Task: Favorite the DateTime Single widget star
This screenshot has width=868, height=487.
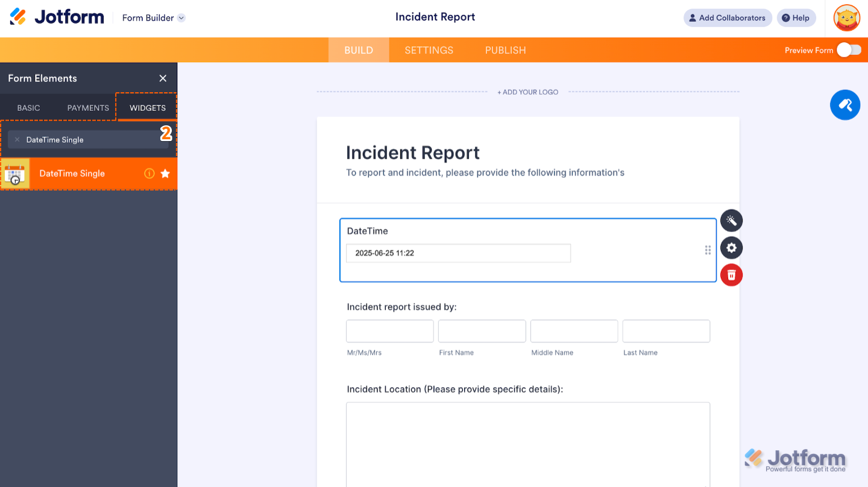Action: coord(165,174)
